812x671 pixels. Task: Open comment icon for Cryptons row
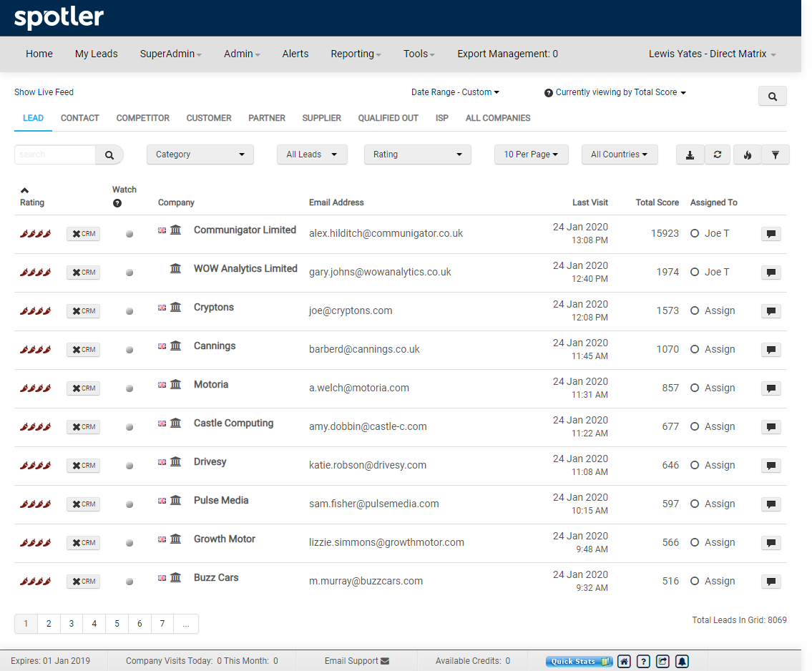[771, 310]
